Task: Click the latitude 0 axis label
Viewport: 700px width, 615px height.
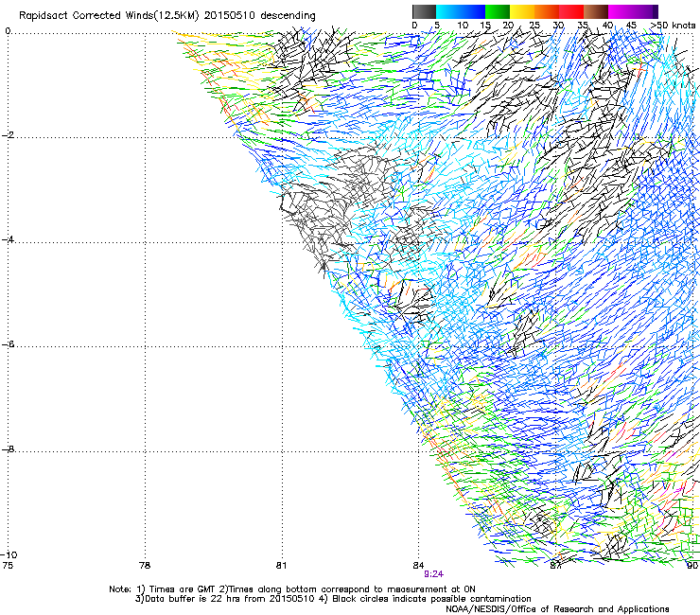Action: [x=8, y=31]
